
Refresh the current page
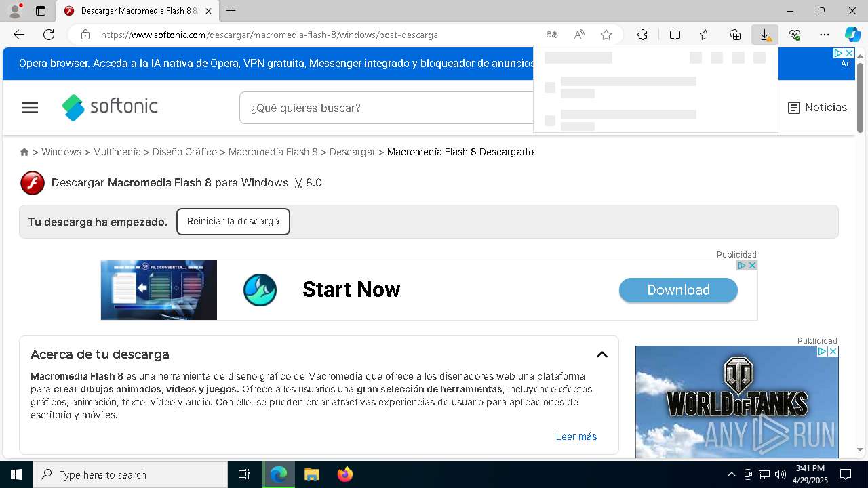[49, 35]
